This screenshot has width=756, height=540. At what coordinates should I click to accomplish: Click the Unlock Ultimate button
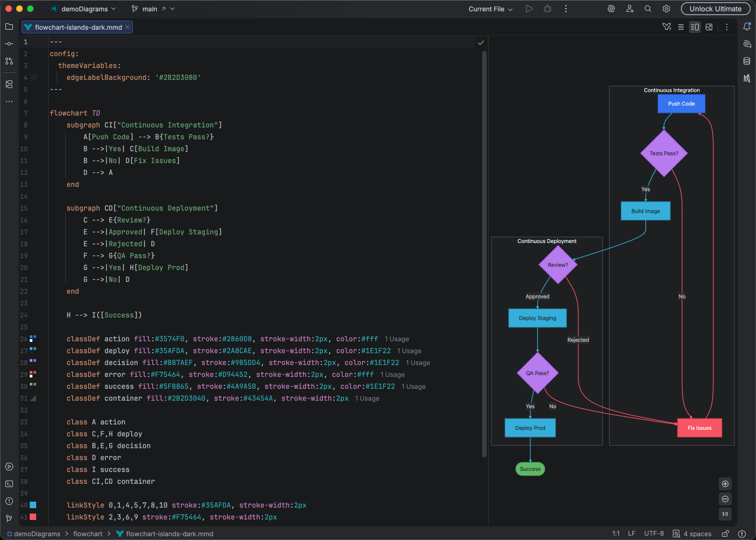coord(715,9)
